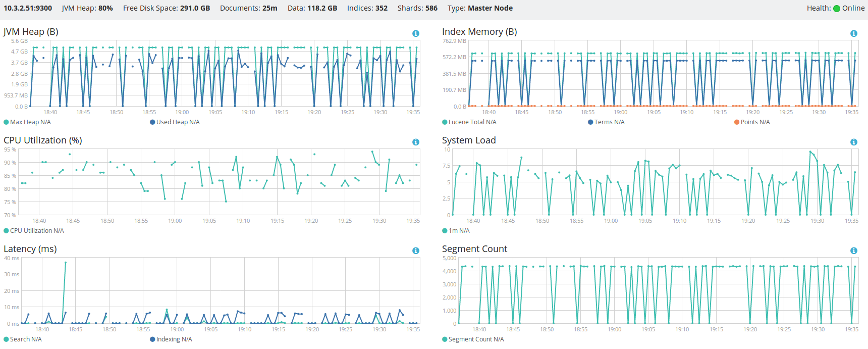Click the JVM Heap 80% header stat
Viewport: 868px width, 349px height.
[x=87, y=8]
